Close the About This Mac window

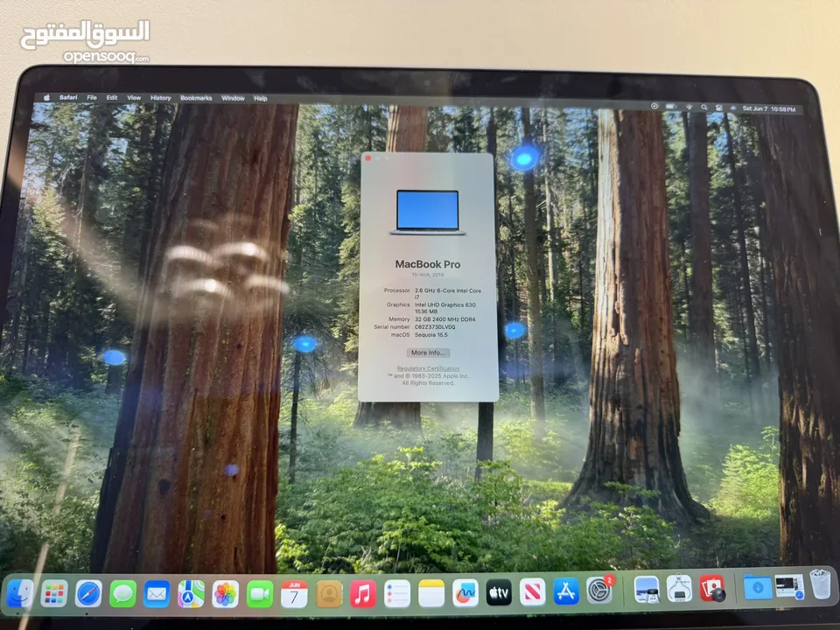(x=367, y=157)
